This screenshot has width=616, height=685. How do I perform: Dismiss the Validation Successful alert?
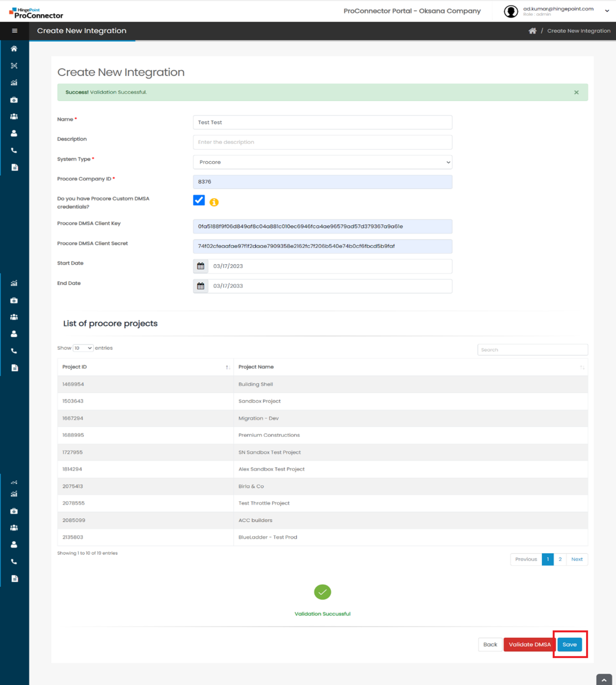(x=576, y=92)
